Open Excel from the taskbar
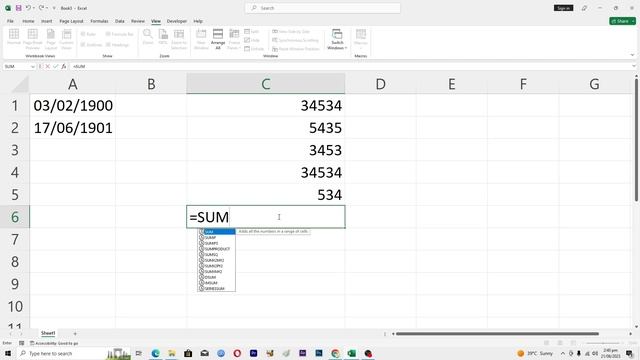Viewport: 640px width, 360px height. 351,353
